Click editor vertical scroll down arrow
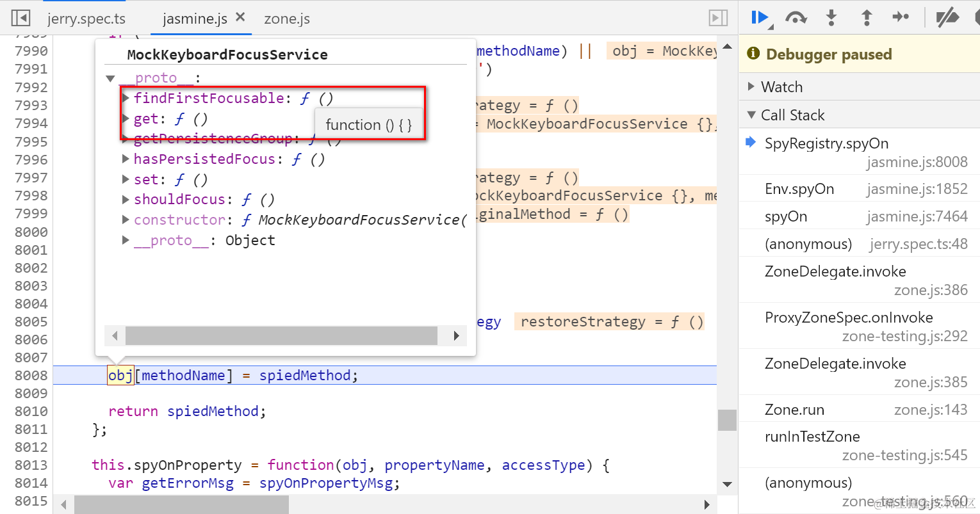Viewport: 980px width, 514px height. (727, 485)
